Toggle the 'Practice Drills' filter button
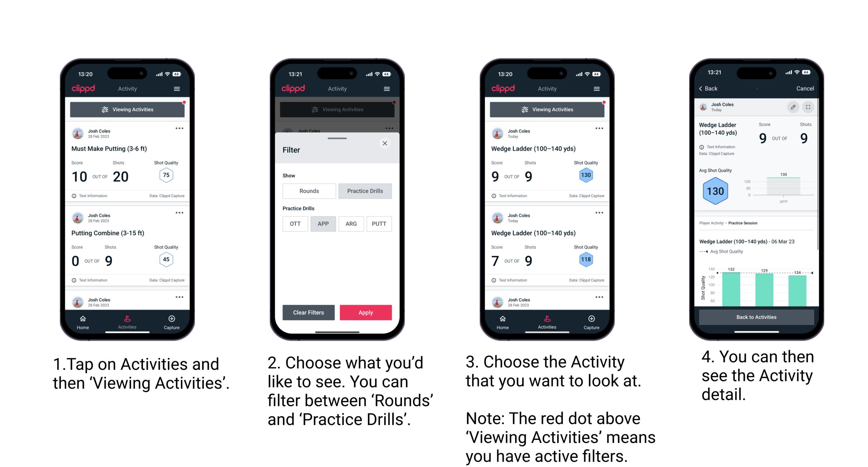Viewport: 868px width, 467px height. (x=365, y=191)
